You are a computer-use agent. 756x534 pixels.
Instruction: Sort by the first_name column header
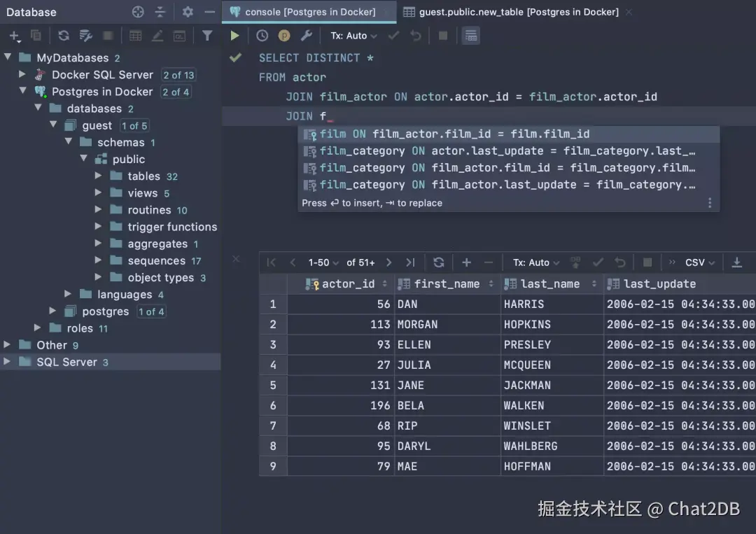click(447, 284)
